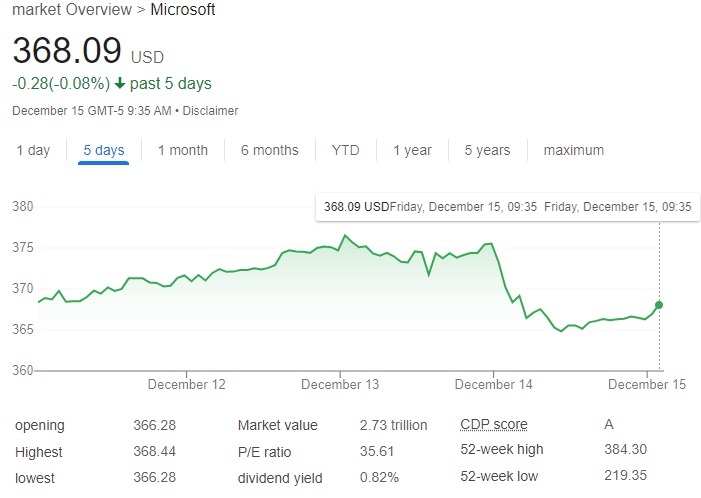Image resolution: width=701 pixels, height=498 pixels.
Task: Select the 1 day range tab
Action: (34, 150)
